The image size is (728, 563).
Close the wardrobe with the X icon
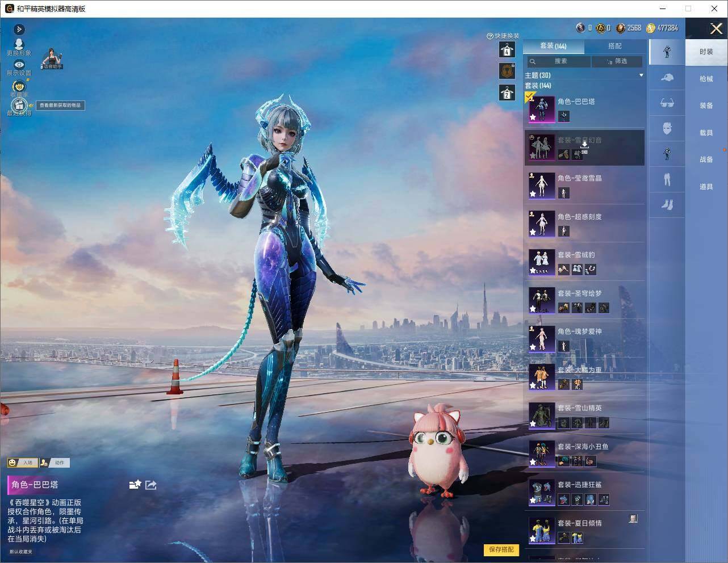tap(716, 28)
